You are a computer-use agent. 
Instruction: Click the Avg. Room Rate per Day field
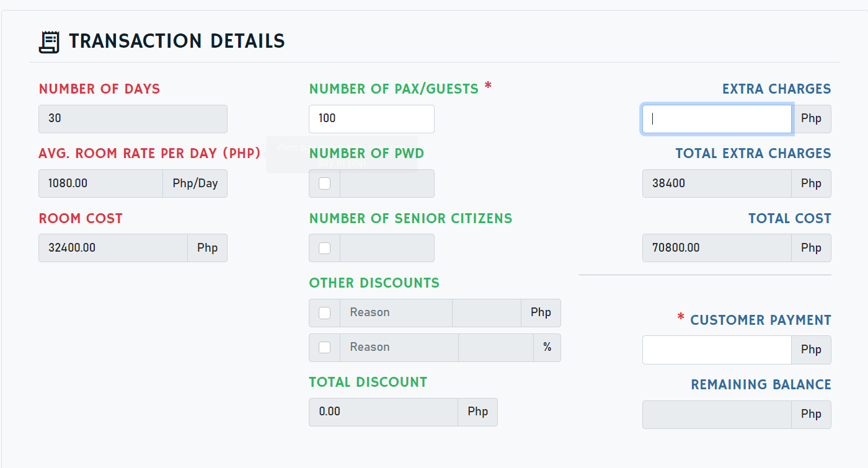pyautogui.click(x=100, y=183)
